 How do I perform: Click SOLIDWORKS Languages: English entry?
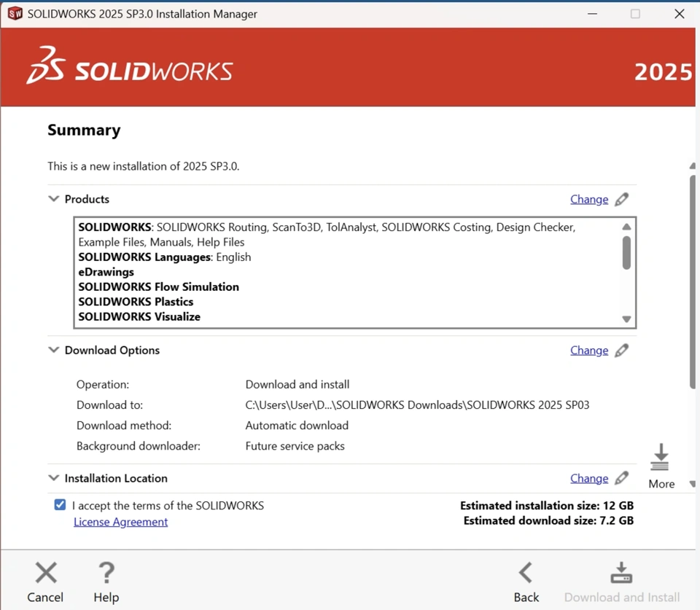(165, 257)
